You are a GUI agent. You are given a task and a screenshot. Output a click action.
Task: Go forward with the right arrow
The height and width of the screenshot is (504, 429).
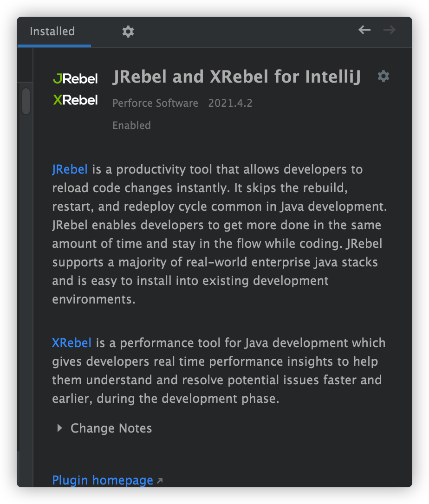click(389, 30)
